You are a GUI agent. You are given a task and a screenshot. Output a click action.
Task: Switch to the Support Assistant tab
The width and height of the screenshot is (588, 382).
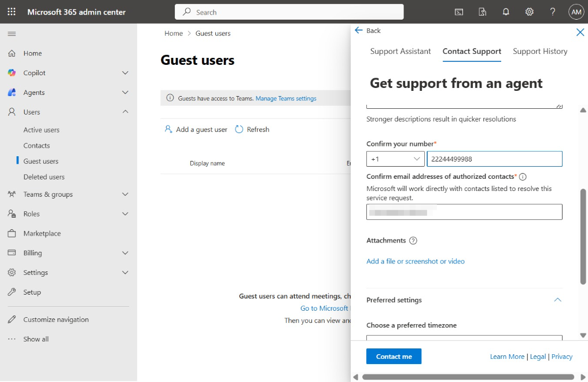pos(400,52)
